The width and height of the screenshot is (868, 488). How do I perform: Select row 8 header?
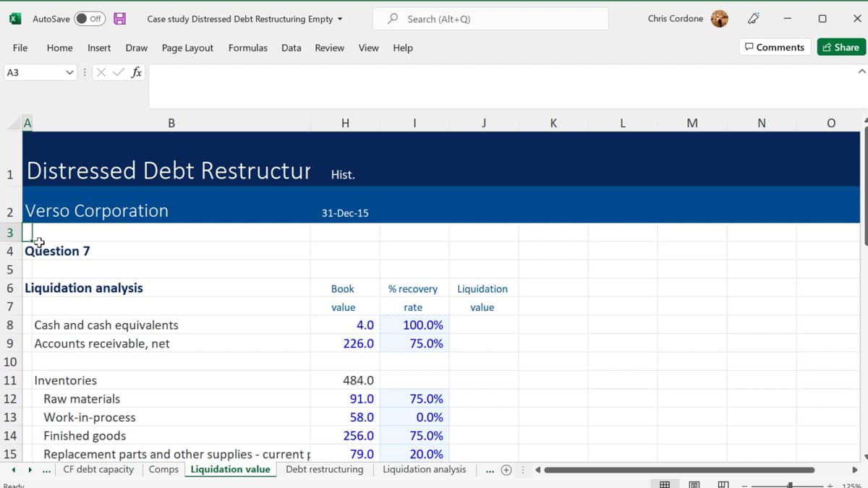coord(10,325)
